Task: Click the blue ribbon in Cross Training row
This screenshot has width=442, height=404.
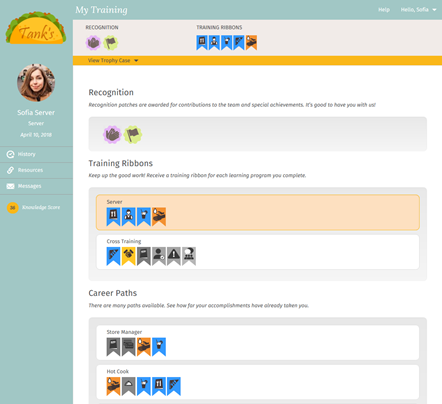Action: coord(113,256)
